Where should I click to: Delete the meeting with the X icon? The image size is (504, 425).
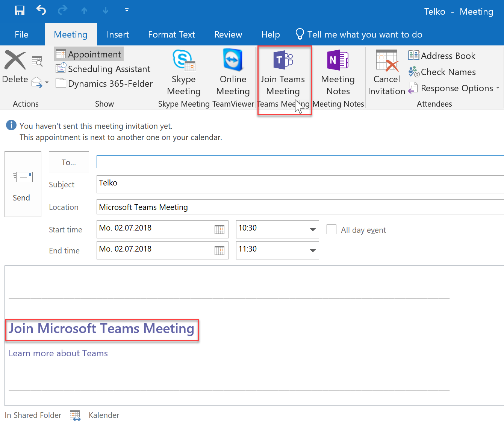click(15, 67)
